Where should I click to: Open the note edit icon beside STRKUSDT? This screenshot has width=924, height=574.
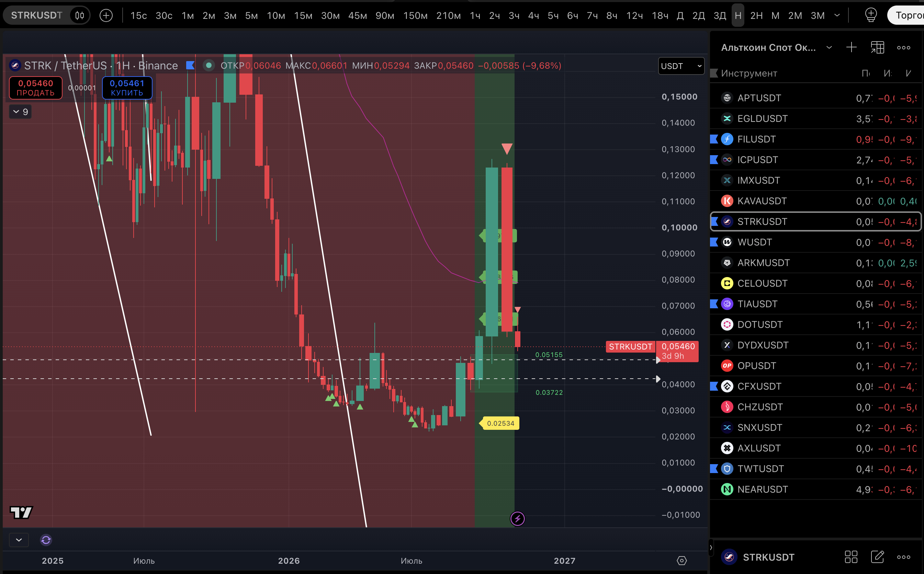(877, 557)
